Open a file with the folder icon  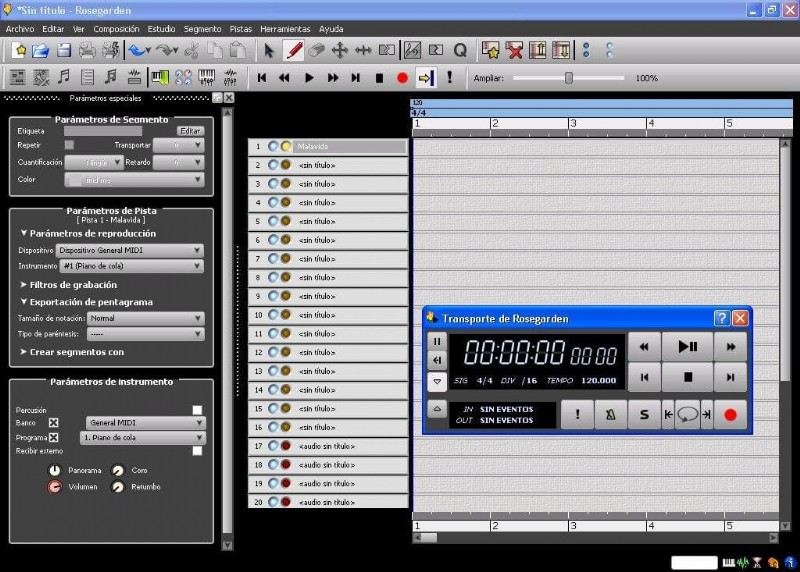click(41, 51)
